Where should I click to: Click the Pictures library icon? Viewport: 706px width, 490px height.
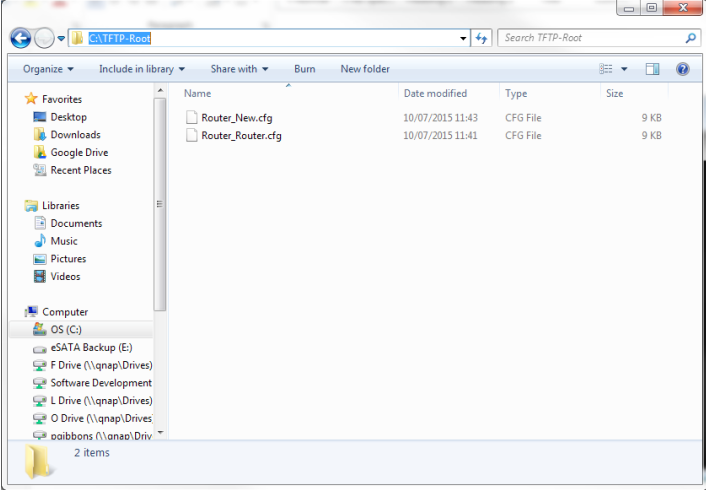point(40,259)
